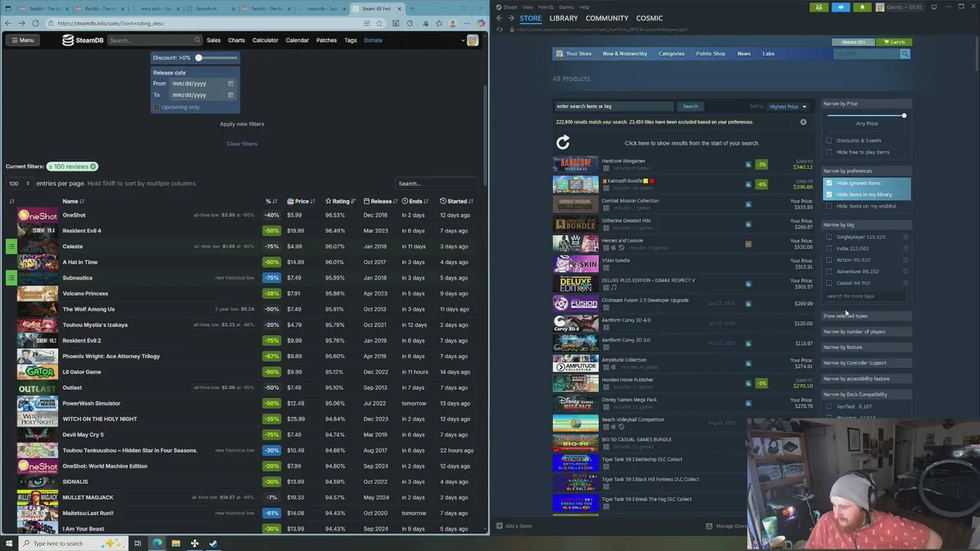Open the SteamDB Calendar
The width and height of the screenshot is (980, 551).
pyautogui.click(x=297, y=40)
